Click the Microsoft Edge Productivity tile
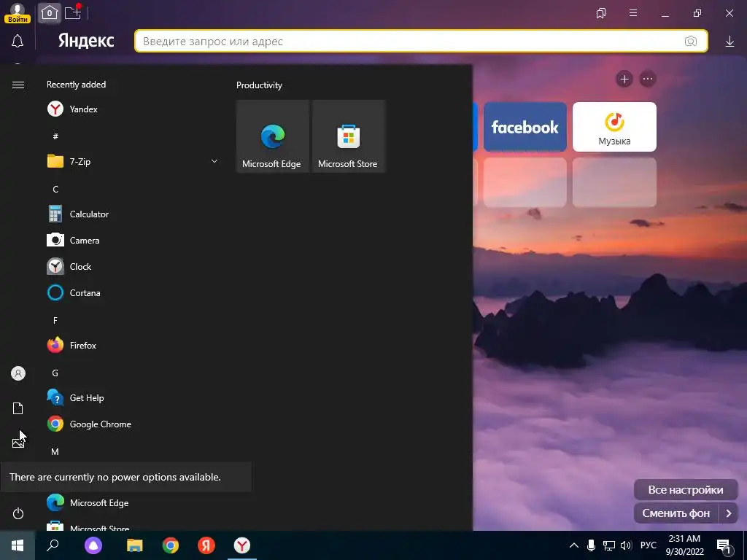The height and width of the screenshot is (560, 747). pyautogui.click(x=273, y=136)
